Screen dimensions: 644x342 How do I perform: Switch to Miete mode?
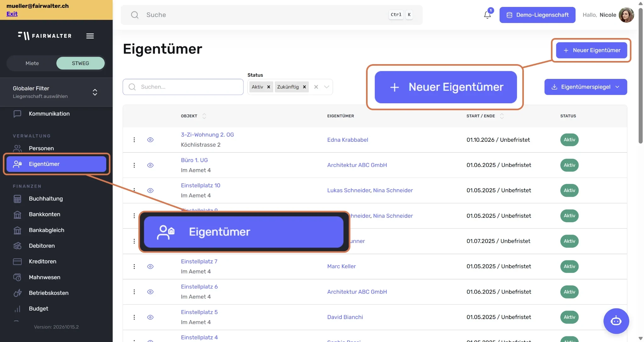click(x=32, y=63)
